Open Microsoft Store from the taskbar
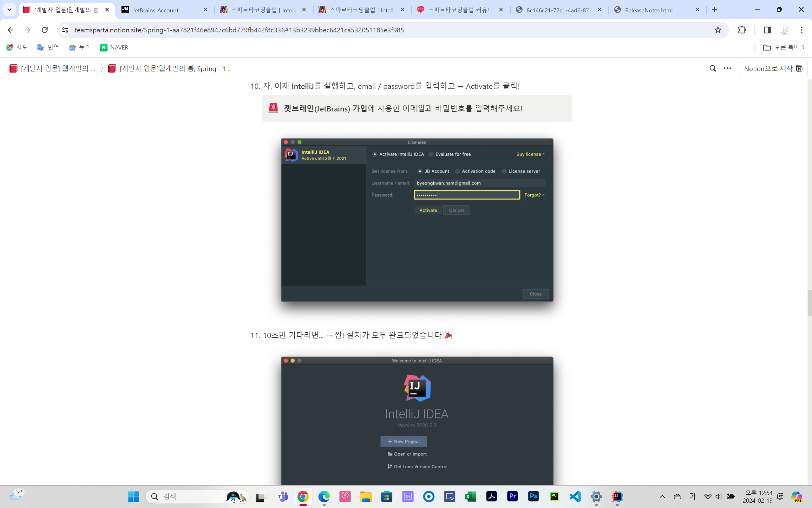This screenshot has height=508, width=812. click(387, 497)
